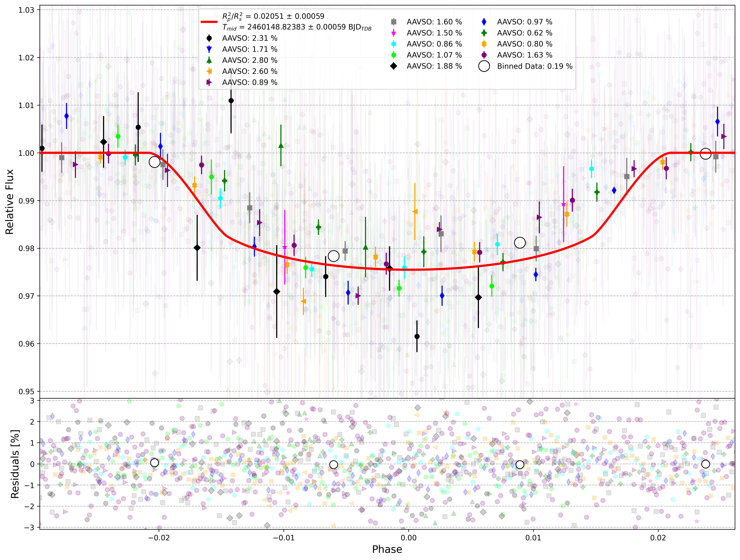Click the 0.02 phase tick label
The width and height of the screenshot is (740, 560).
pos(658,538)
